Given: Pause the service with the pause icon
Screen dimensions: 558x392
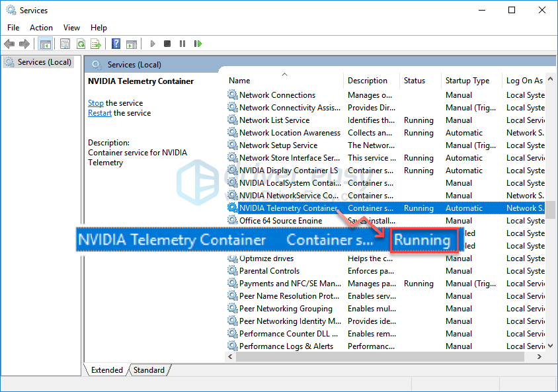Looking at the screenshot, I should click(182, 44).
